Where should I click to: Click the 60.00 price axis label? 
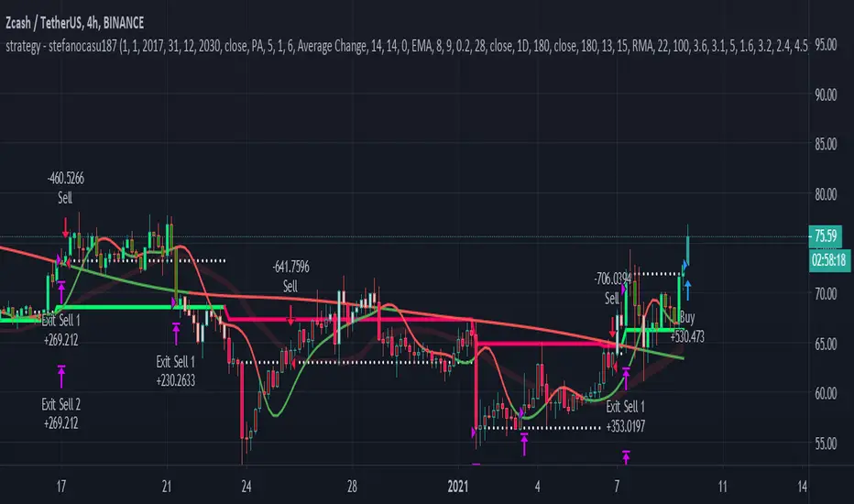(826, 393)
